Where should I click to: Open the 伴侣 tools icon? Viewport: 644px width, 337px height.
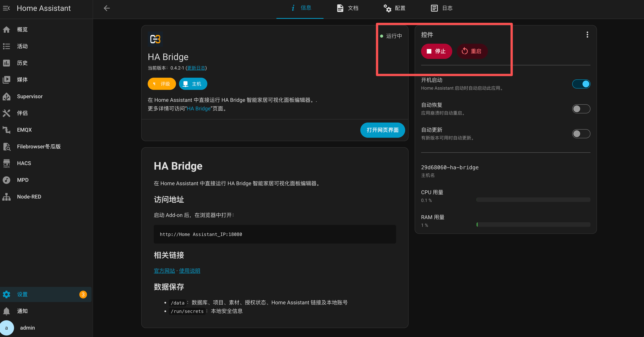pyautogui.click(x=6, y=113)
